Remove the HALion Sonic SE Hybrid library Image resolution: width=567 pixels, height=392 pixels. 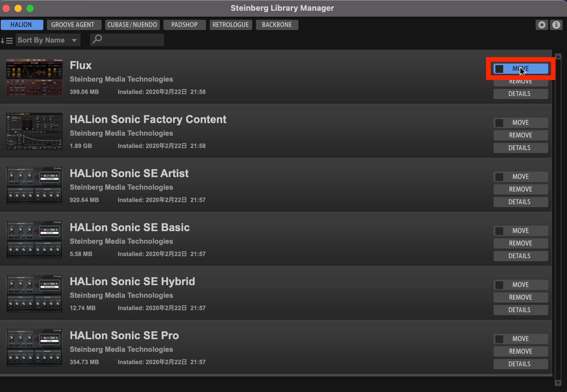point(521,297)
